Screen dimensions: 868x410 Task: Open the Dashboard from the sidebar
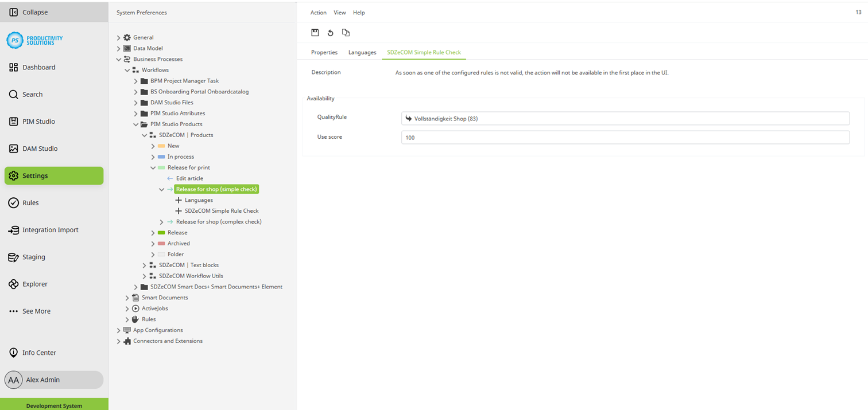[x=38, y=67]
